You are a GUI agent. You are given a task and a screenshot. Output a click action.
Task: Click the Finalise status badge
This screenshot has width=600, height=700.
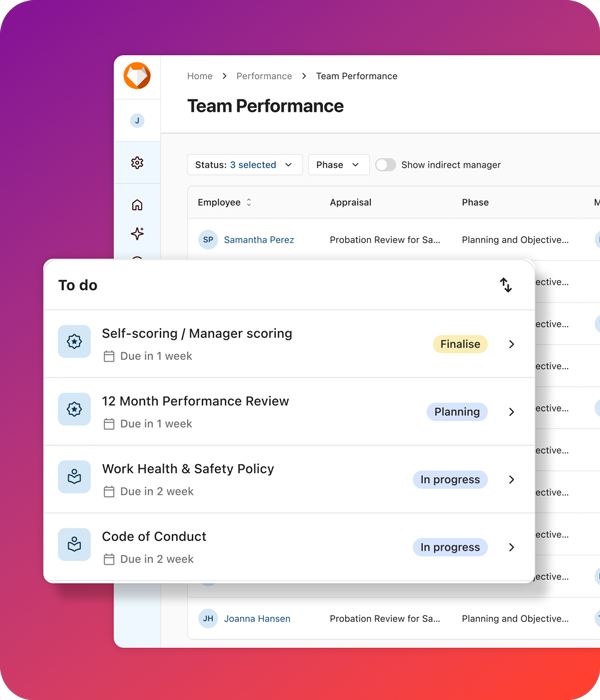(x=460, y=344)
